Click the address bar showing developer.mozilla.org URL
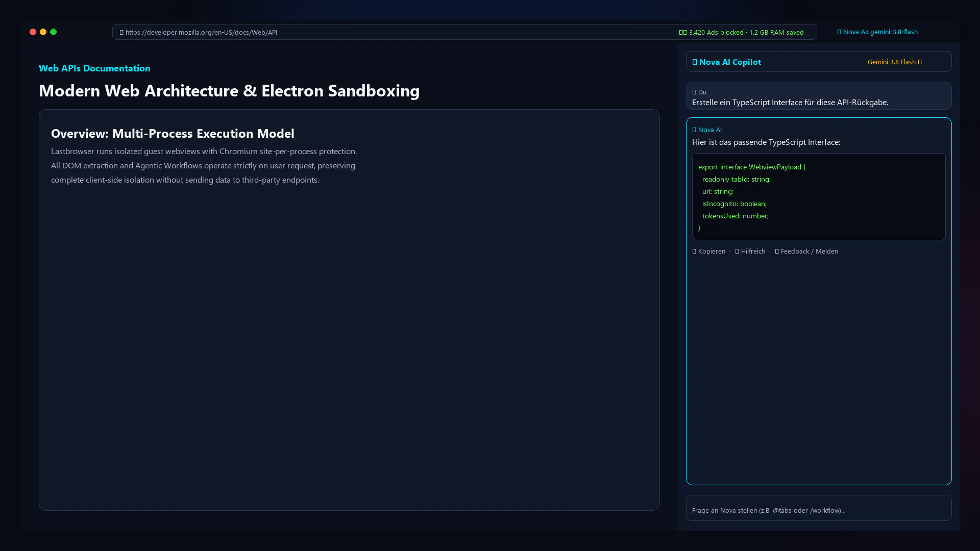This screenshot has height=551, width=980. click(464, 32)
